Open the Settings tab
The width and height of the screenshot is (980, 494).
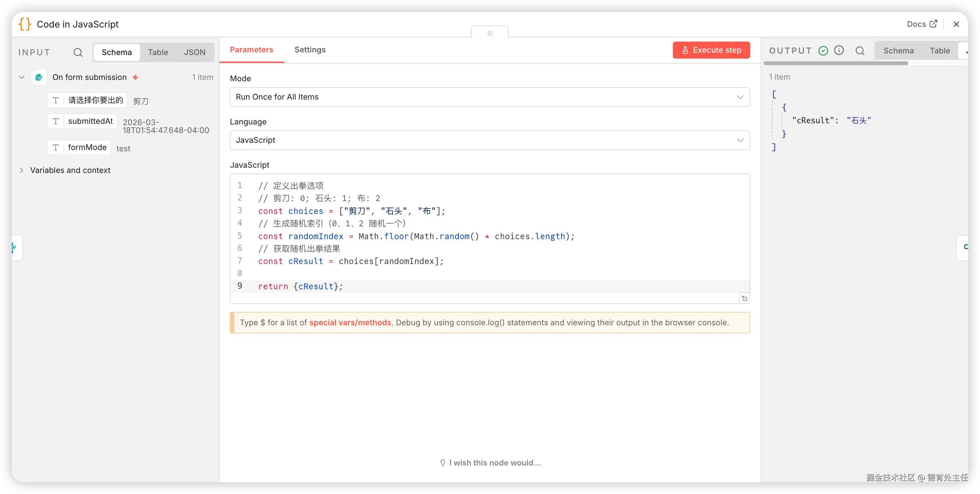[310, 50]
